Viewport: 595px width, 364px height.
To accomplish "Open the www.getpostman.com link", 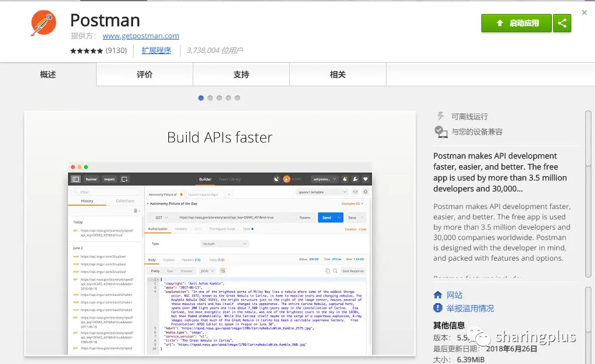I will pos(141,36).
